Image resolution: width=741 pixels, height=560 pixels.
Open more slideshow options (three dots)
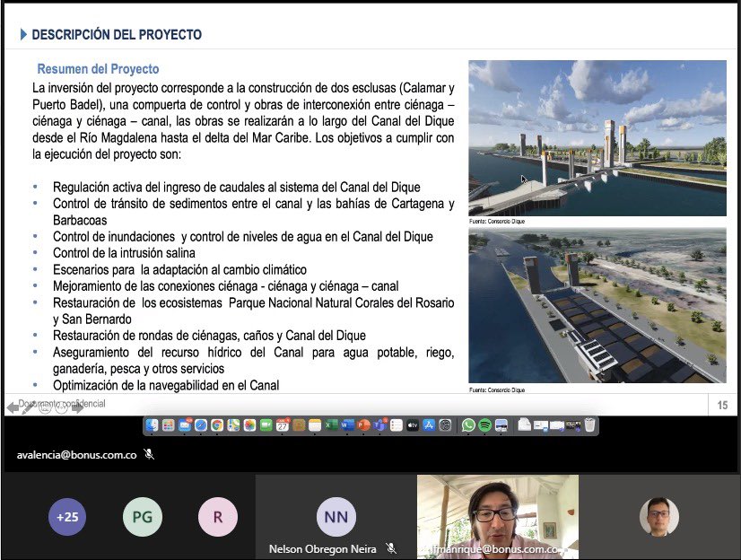coord(61,407)
